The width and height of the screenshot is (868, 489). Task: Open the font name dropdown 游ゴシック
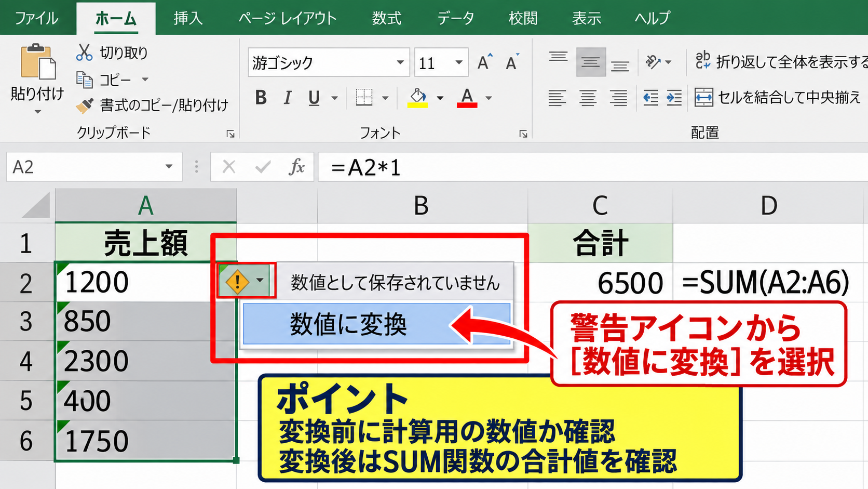click(400, 62)
